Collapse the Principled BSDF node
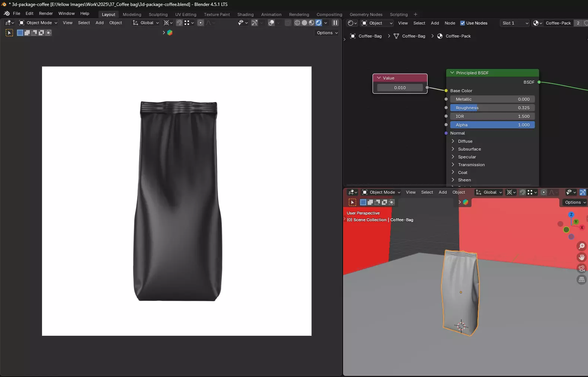 [x=452, y=73]
